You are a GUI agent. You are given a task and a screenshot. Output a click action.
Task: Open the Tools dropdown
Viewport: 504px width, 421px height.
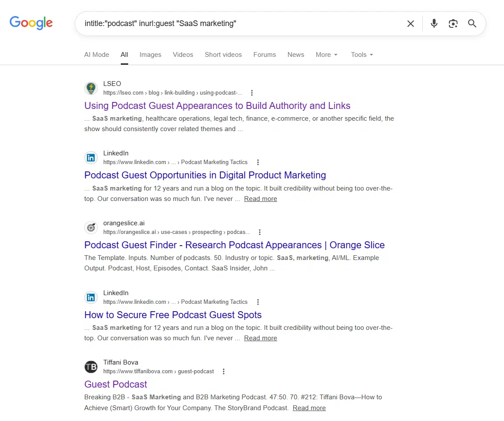click(x=362, y=55)
